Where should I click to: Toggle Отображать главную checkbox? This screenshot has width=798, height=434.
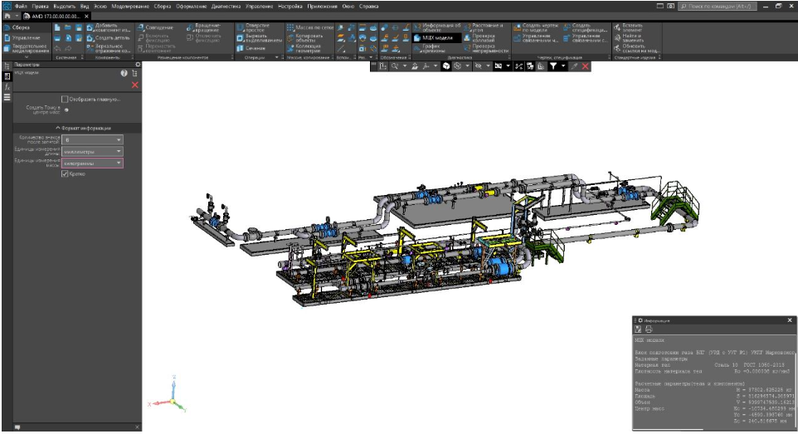(x=65, y=99)
